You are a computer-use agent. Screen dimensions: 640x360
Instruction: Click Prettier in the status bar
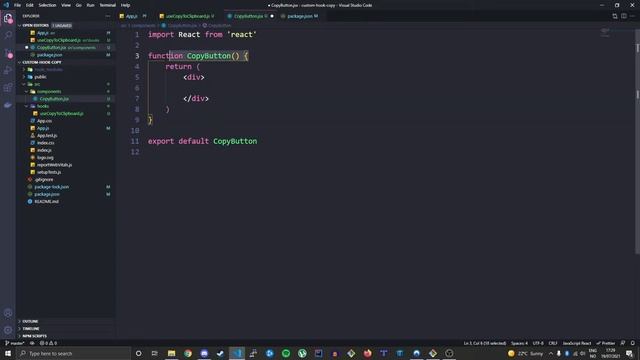[606, 343]
